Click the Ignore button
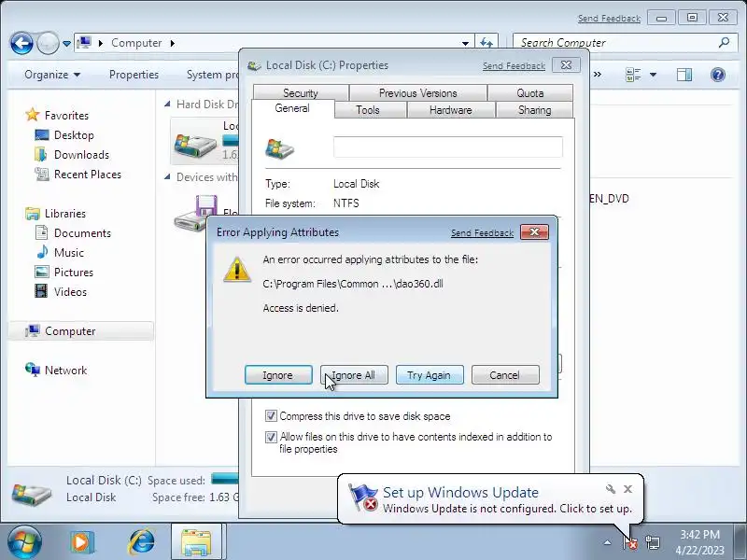This screenshot has width=747, height=560. point(278,375)
